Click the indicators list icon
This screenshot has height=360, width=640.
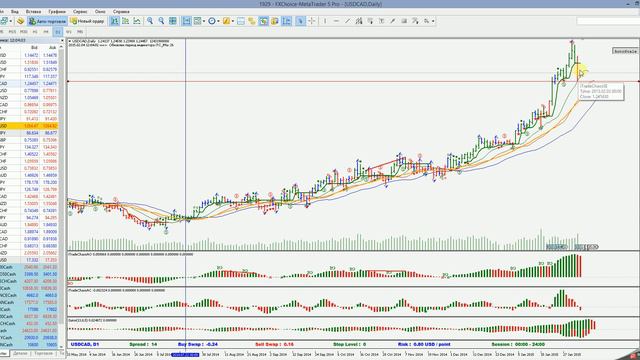coord(198,21)
